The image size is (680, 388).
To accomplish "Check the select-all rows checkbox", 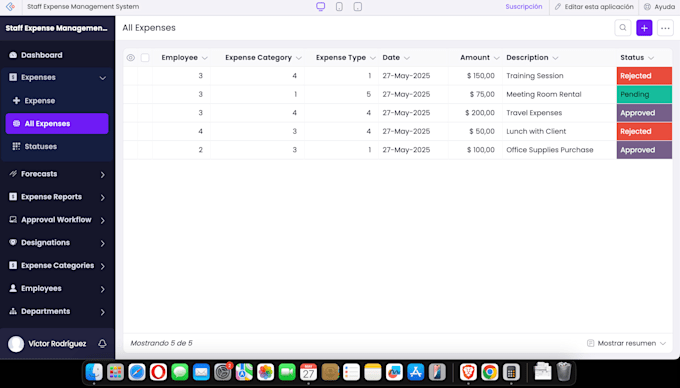I will [x=145, y=58].
